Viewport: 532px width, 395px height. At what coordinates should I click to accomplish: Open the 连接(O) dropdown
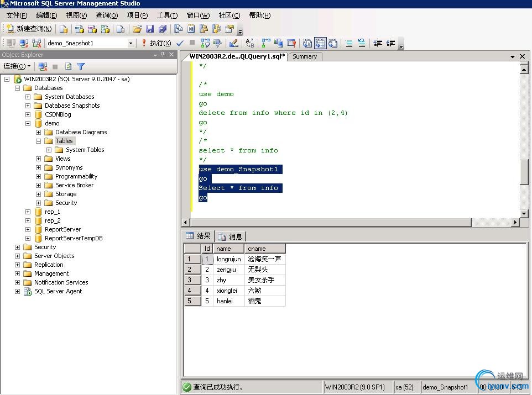coord(17,66)
